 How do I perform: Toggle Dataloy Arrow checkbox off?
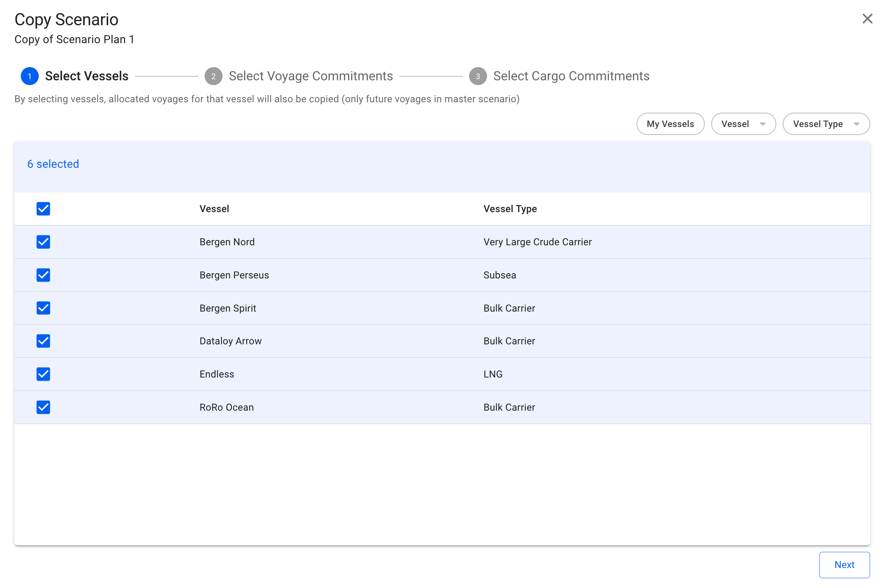pos(43,341)
